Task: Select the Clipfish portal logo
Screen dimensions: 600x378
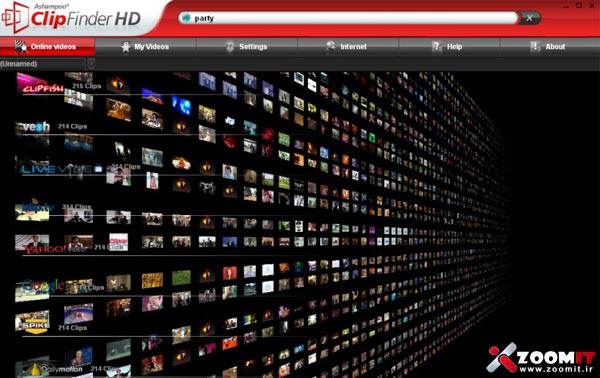Action: pos(41,85)
